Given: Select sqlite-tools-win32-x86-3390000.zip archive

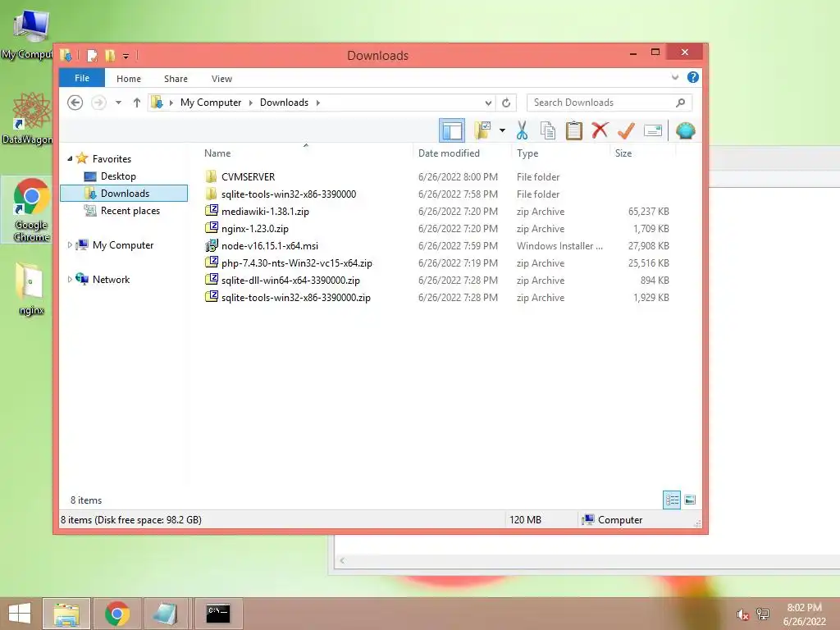Looking at the screenshot, I should 295,297.
